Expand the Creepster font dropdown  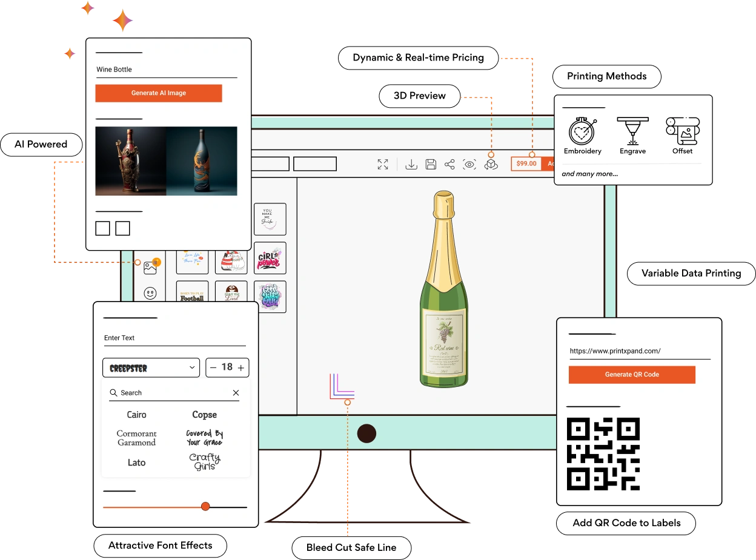click(151, 367)
